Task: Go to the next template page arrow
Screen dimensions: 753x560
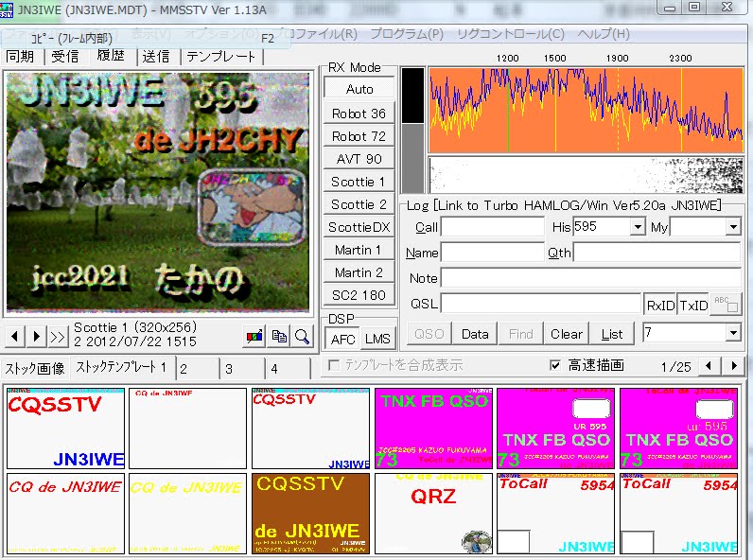Action: pyautogui.click(x=734, y=365)
